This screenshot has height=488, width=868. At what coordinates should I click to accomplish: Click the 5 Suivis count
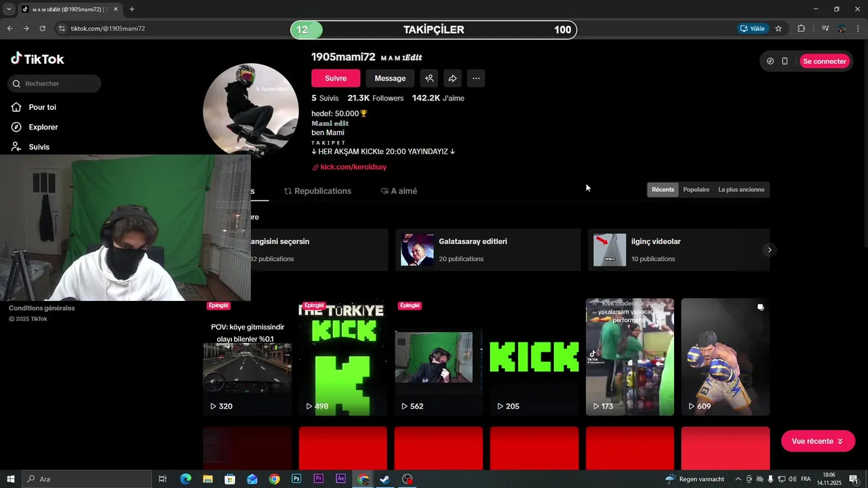point(325,98)
